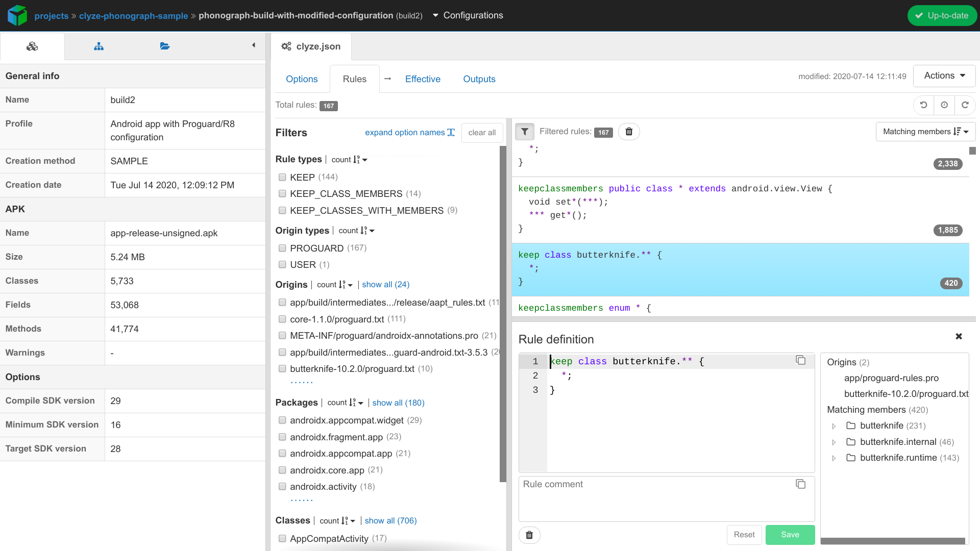This screenshot has height=551, width=980.
Task: Copy rule comment with copy icon
Action: click(x=800, y=484)
